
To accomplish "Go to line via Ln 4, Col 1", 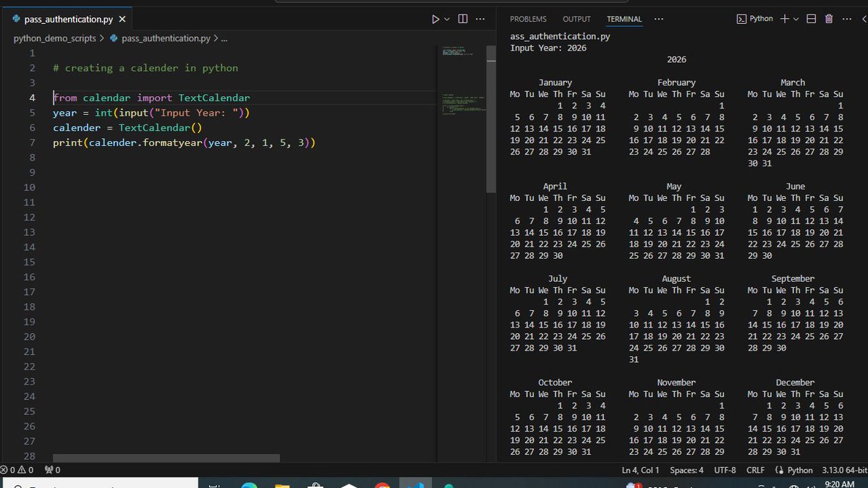I will (x=640, y=470).
